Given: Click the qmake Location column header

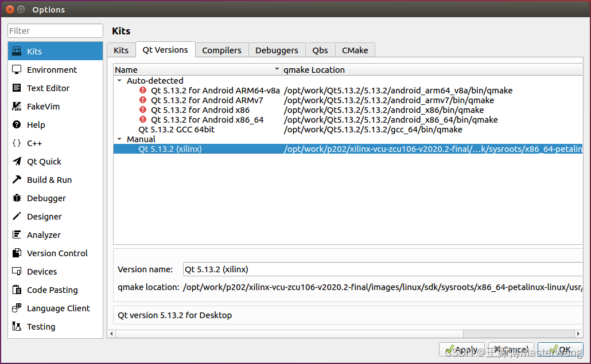Looking at the screenshot, I should [x=432, y=69].
